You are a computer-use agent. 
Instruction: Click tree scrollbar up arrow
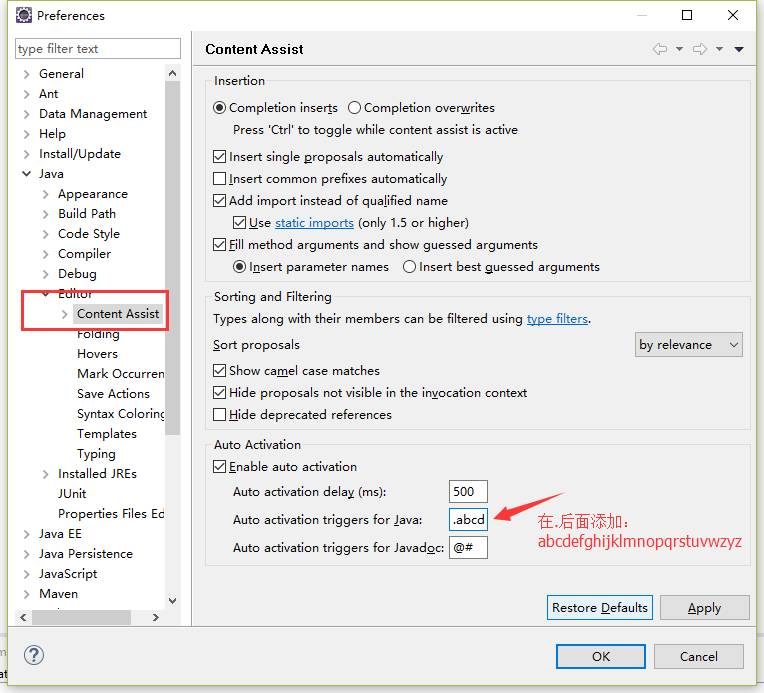[x=172, y=74]
